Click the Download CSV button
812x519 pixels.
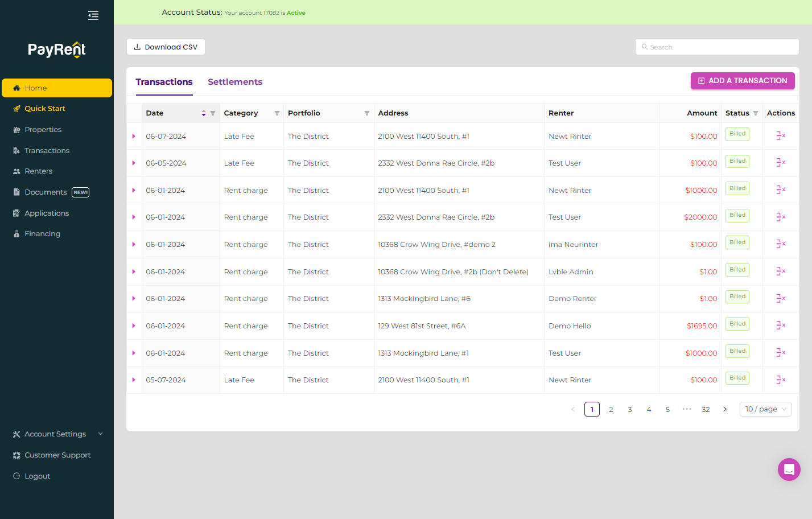[x=166, y=47]
